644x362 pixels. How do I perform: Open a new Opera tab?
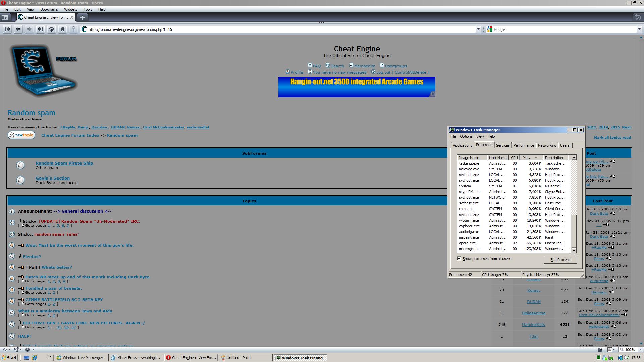pyautogui.click(x=83, y=17)
